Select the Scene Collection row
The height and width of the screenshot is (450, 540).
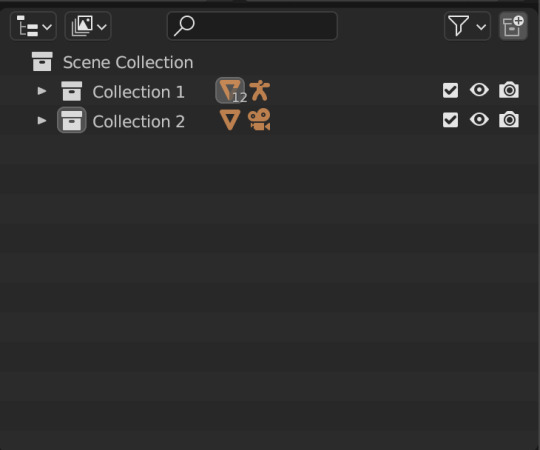(270, 62)
